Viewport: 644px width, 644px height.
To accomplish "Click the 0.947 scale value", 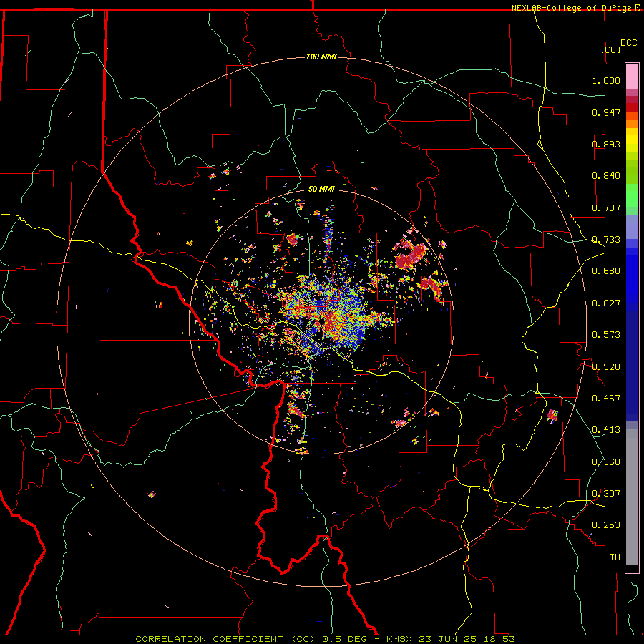I will pyautogui.click(x=606, y=112).
